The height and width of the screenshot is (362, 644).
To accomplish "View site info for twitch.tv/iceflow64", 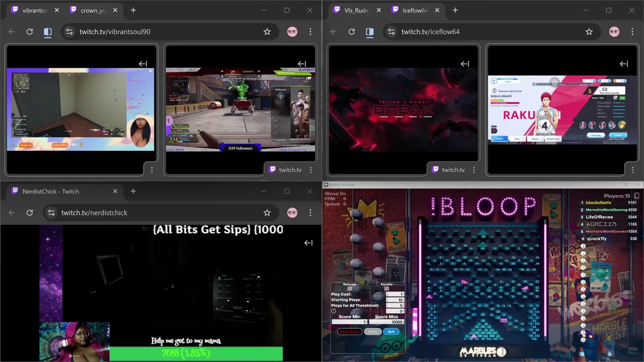I will (392, 32).
